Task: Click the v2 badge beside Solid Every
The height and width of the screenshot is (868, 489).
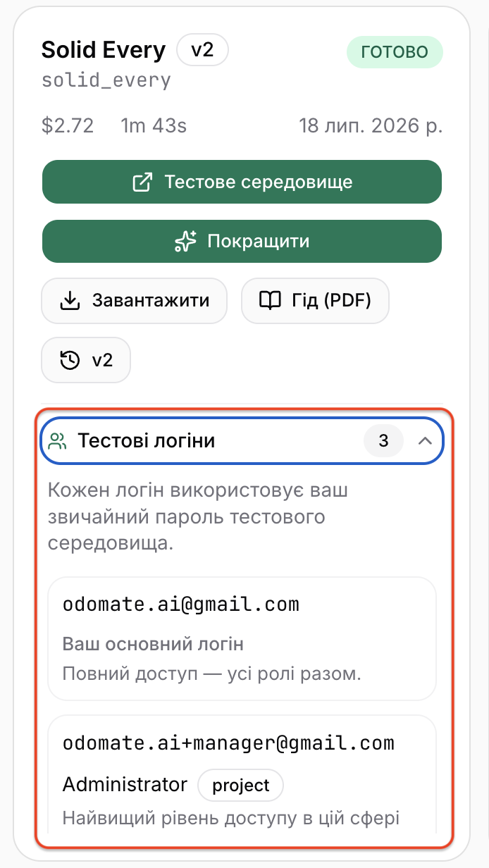Action: tap(202, 50)
